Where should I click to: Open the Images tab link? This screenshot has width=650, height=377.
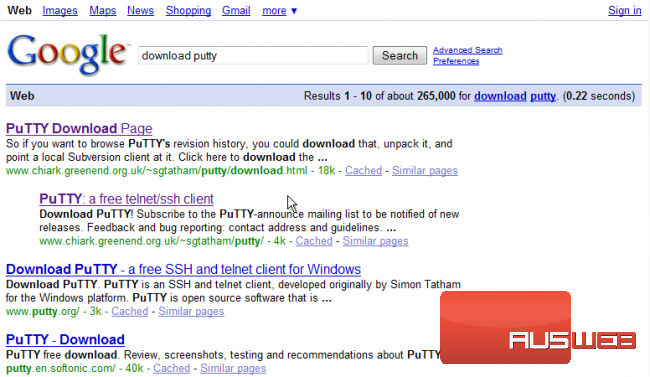coord(60,10)
